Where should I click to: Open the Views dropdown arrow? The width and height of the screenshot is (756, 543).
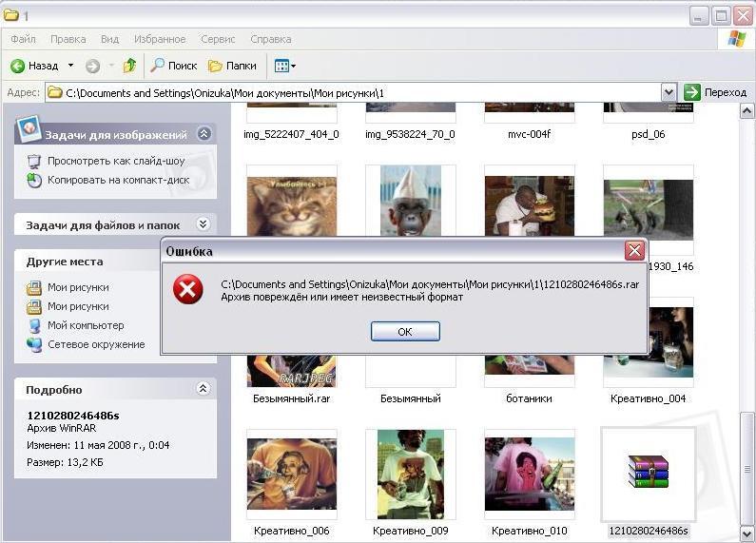pos(293,66)
